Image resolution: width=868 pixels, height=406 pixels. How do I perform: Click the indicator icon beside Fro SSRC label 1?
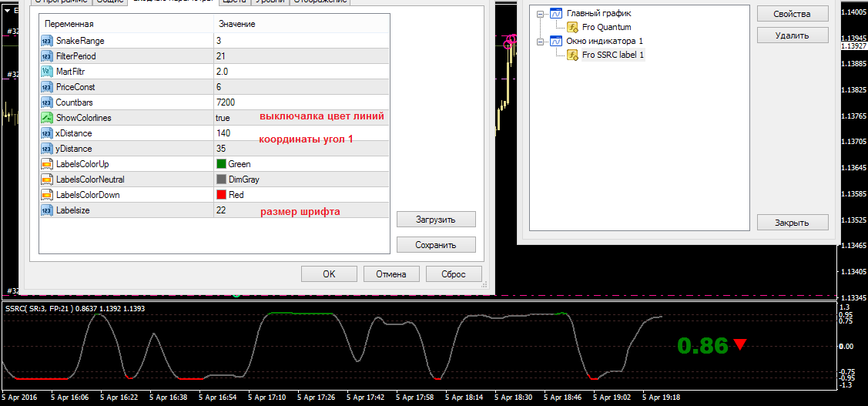pos(572,54)
